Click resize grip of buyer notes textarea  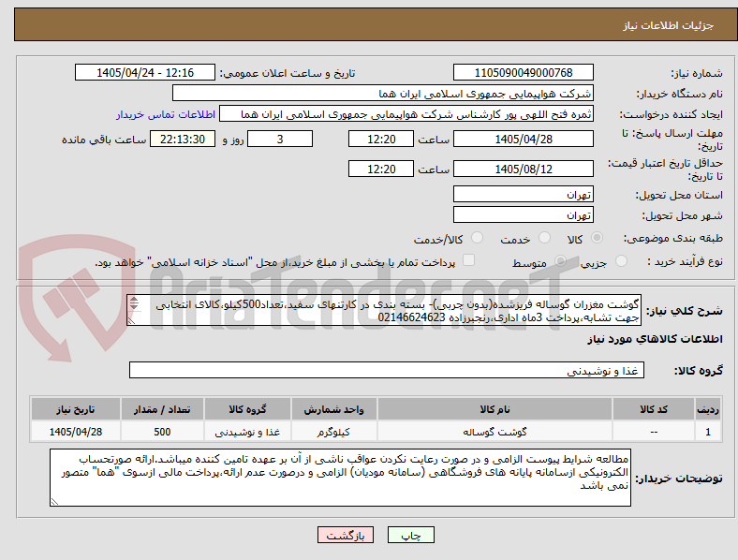54,502
